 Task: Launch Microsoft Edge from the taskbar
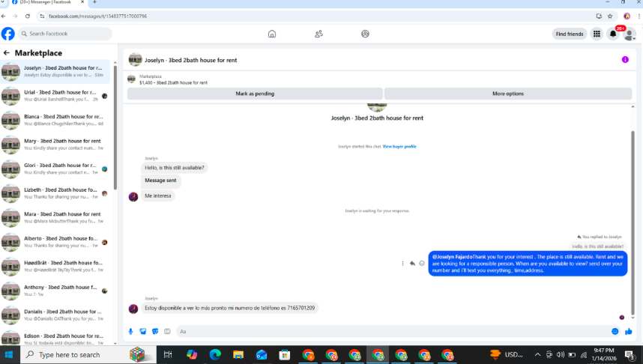[x=215, y=354]
